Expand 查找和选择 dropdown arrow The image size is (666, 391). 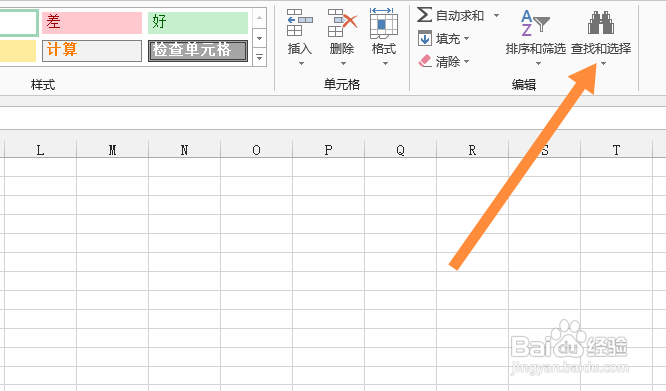point(604,64)
